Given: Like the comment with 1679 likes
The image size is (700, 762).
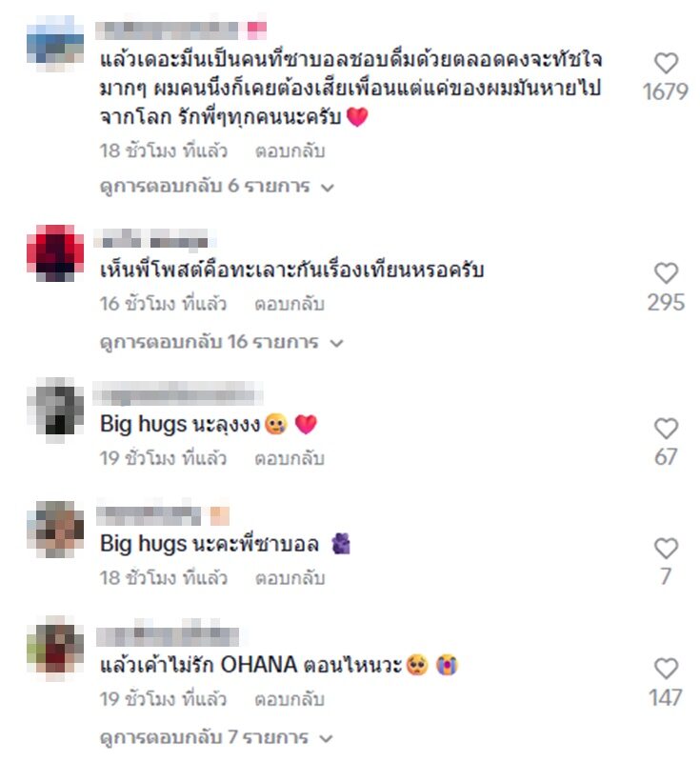Looking at the screenshot, I should (666, 64).
